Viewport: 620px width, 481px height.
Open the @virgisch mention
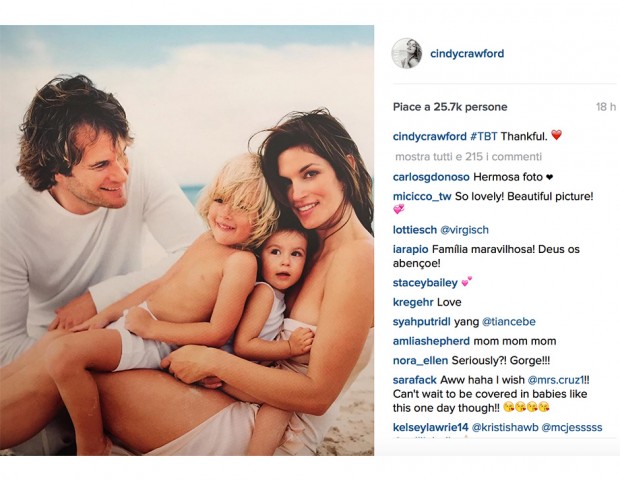[464, 230]
